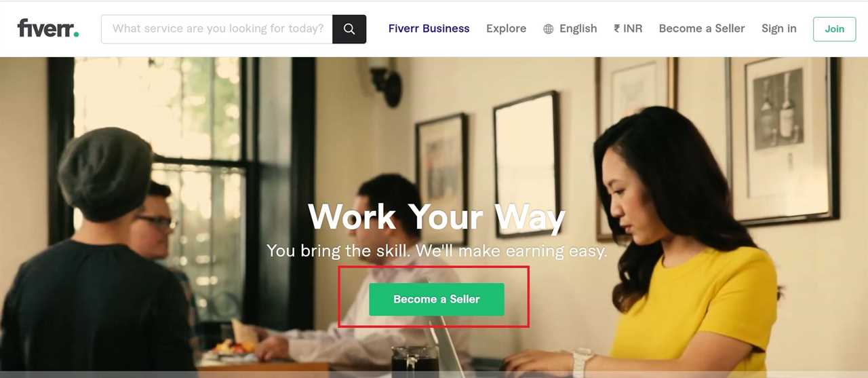Click the Work Your Way headline
This screenshot has width=868, height=378.
pyautogui.click(x=437, y=216)
